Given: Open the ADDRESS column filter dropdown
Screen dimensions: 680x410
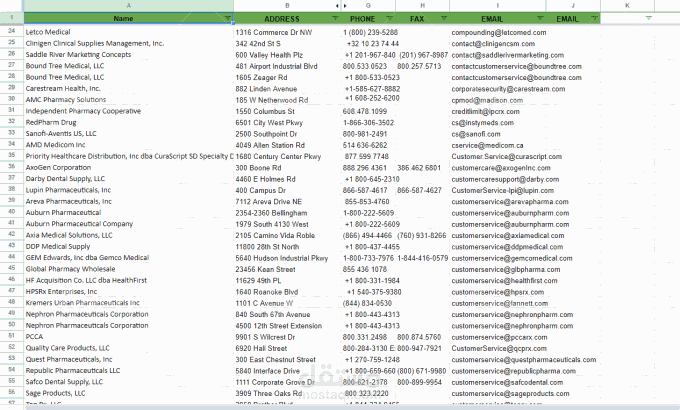Looking at the screenshot, I should click(x=335, y=18).
